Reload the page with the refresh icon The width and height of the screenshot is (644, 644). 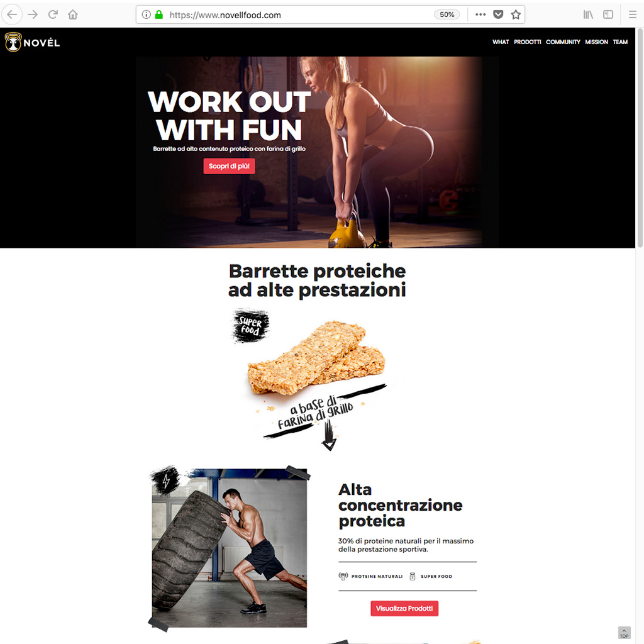(53, 15)
